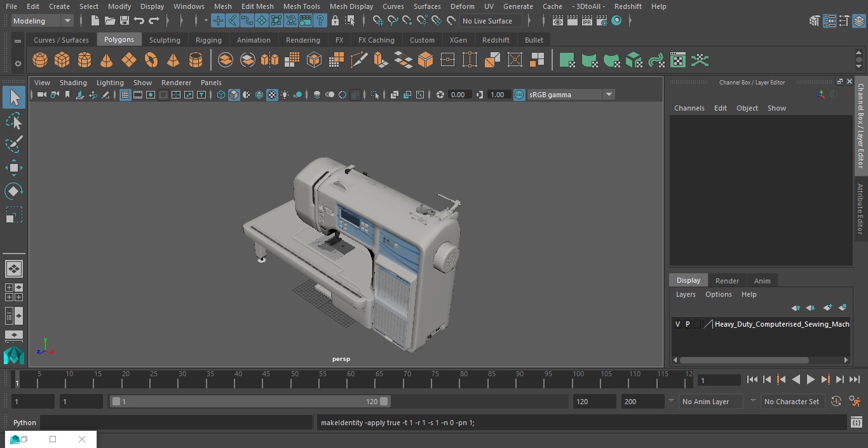Click the current frame input field
The height and width of the screenshot is (448, 868).
tap(719, 380)
